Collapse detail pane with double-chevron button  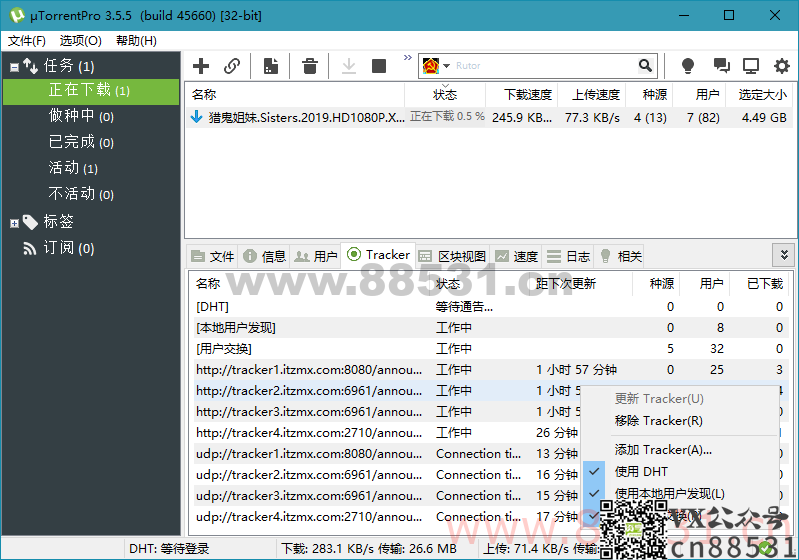[784, 255]
